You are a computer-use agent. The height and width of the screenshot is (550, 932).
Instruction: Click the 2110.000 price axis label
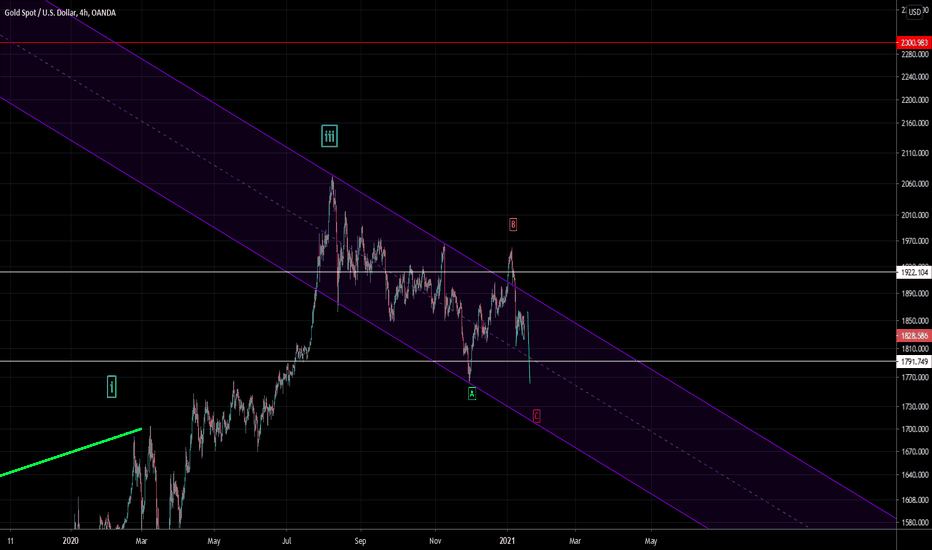click(x=915, y=153)
